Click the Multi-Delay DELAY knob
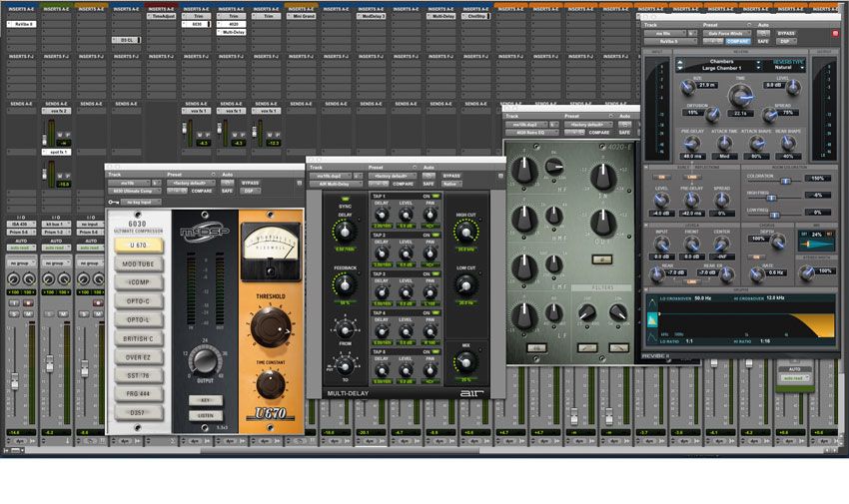 pyautogui.click(x=345, y=232)
